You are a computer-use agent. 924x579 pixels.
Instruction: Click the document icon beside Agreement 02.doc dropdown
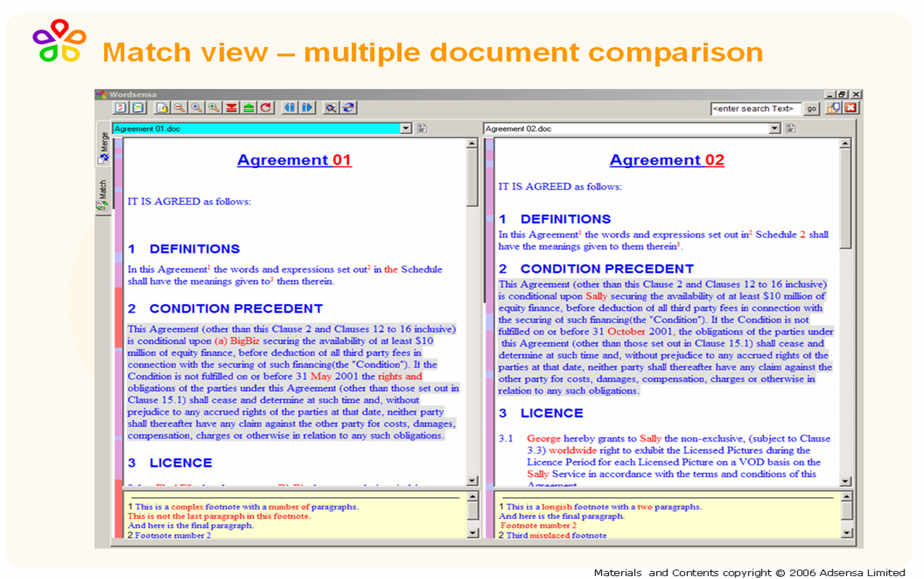[790, 129]
